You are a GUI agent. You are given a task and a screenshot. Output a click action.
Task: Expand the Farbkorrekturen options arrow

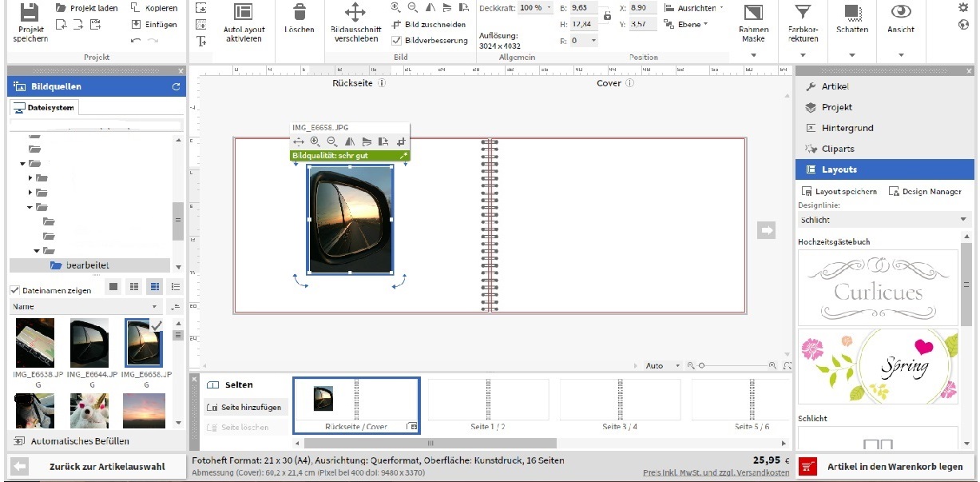[x=803, y=55]
